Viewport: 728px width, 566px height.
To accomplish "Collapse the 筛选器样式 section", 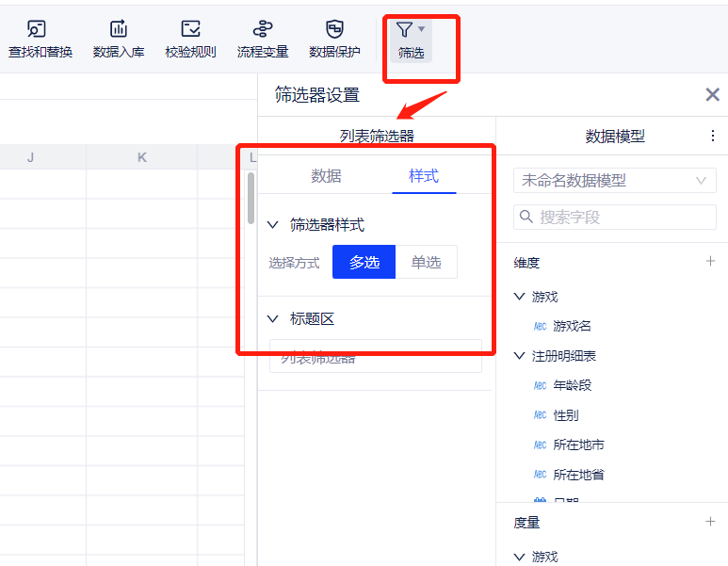I will pos(273,225).
